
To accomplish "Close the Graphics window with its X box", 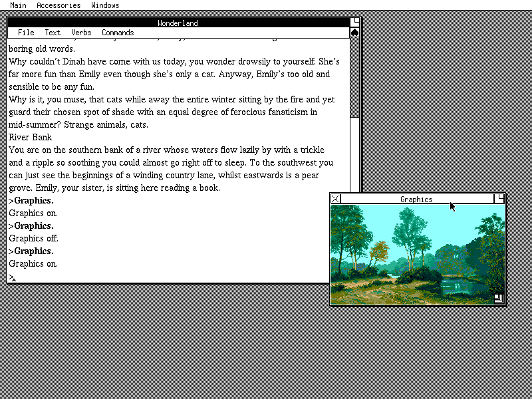I will pyautogui.click(x=335, y=199).
